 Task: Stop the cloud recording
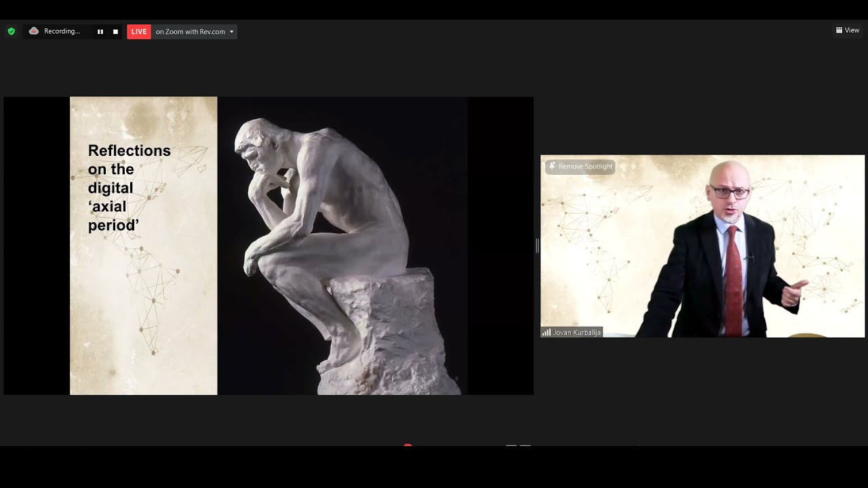tap(115, 32)
